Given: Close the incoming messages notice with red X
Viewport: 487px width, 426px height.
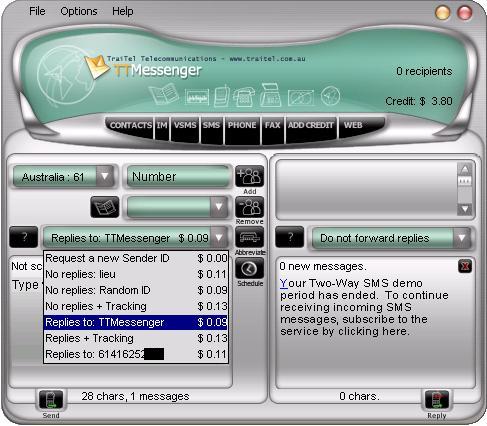Looking at the screenshot, I should [x=465, y=266].
